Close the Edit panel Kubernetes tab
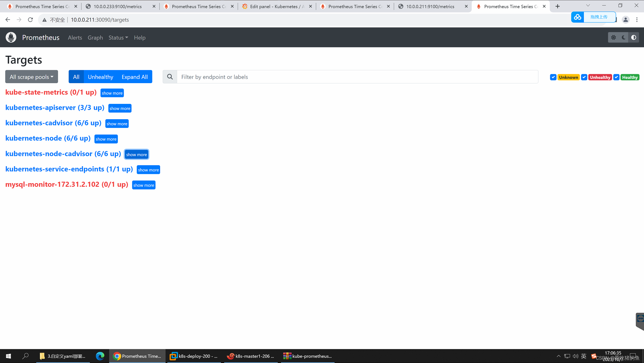The image size is (644, 363). (x=310, y=6)
